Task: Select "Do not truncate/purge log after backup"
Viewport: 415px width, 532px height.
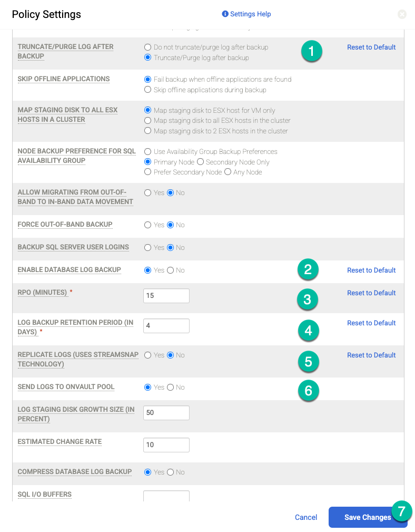Action: click(148, 47)
